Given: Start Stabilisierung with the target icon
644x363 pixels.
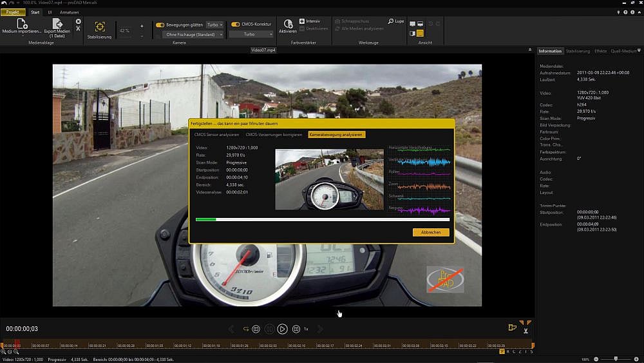Looking at the screenshot, I should click(99, 26).
